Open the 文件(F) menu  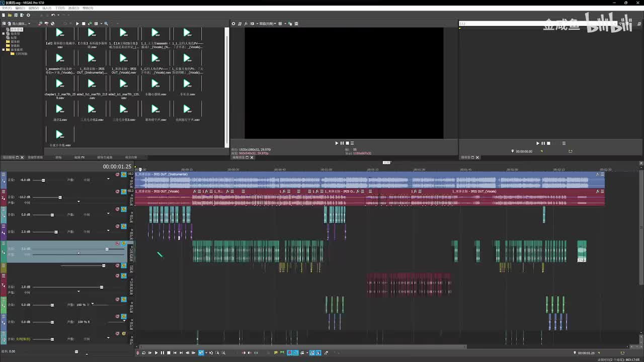(x=7, y=8)
